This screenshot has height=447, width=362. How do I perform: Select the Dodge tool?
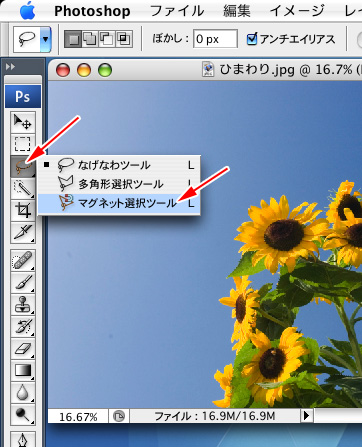[x=23, y=415]
